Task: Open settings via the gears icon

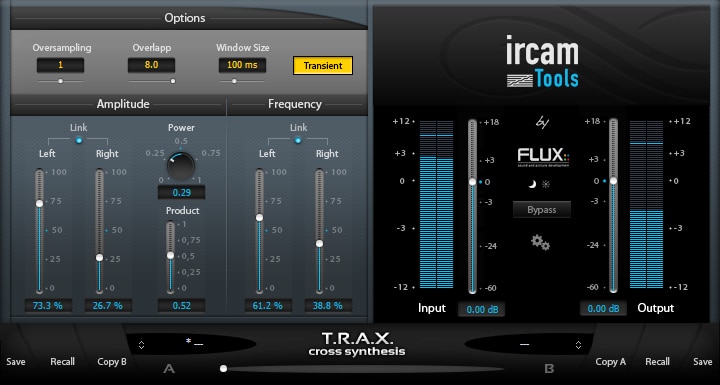Action: 540,242
